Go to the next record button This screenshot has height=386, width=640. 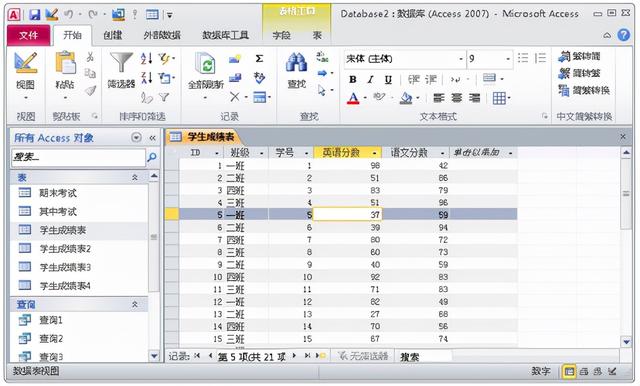point(294,356)
